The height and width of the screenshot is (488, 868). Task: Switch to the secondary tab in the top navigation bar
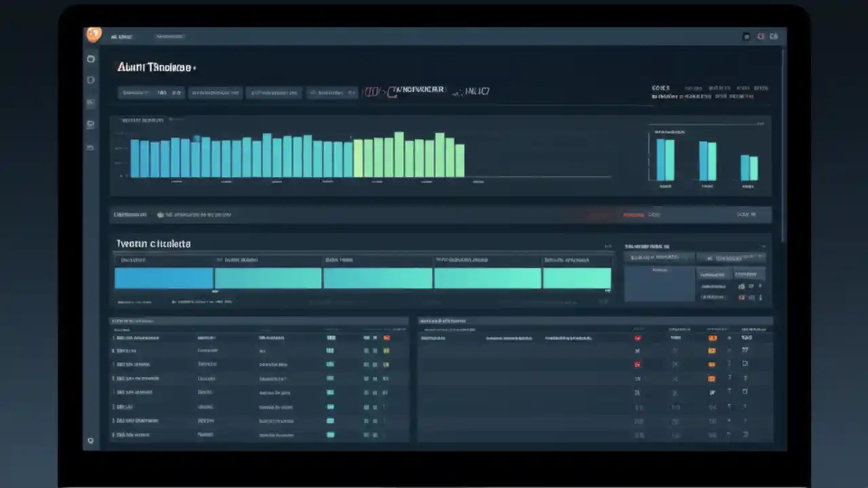point(170,36)
